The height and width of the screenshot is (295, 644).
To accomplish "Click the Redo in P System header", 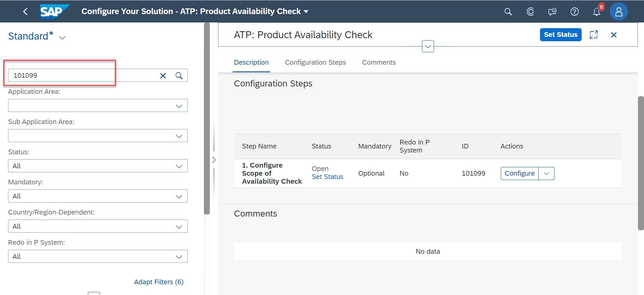I will click(415, 146).
